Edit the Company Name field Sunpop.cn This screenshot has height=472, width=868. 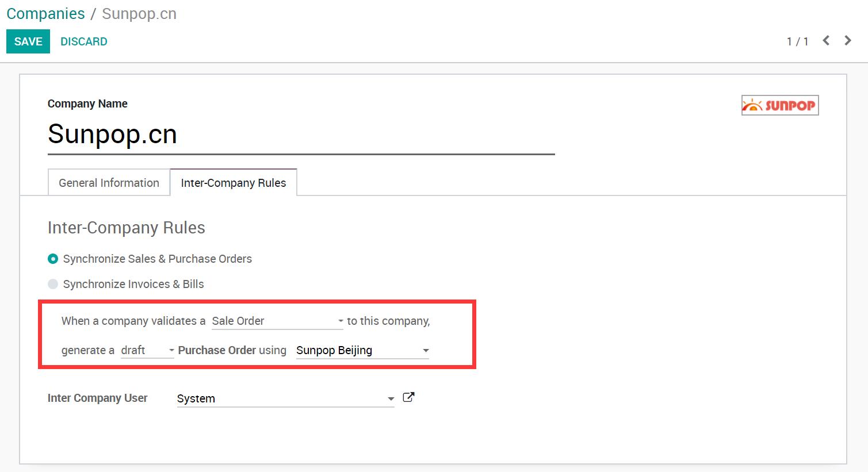(x=301, y=135)
